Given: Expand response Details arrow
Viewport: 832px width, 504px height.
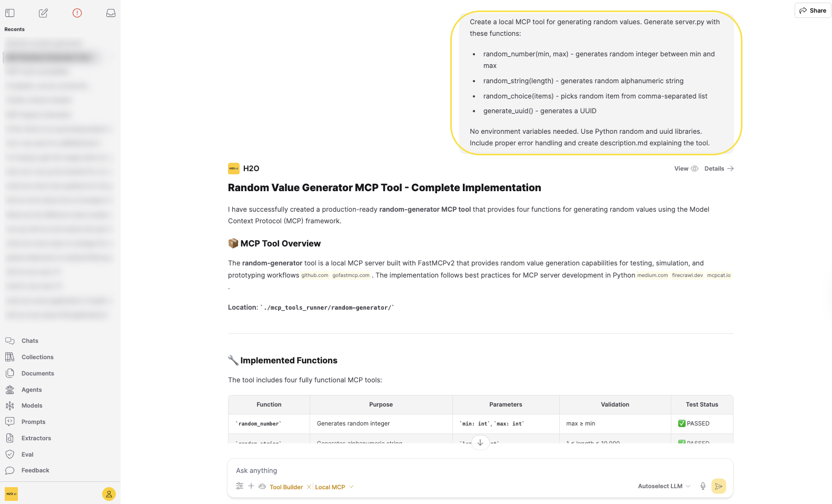Looking at the screenshot, I should pos(719,169).
